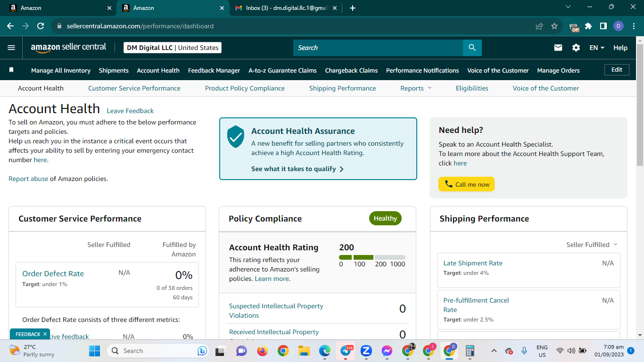Close the FEEDBACK tab with the x

[45, 334]
